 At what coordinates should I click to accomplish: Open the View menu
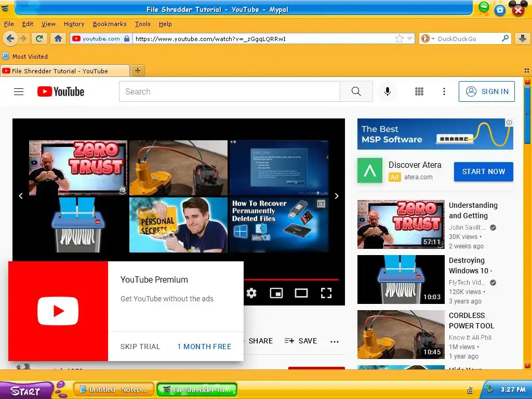click(x=48, y=24)
